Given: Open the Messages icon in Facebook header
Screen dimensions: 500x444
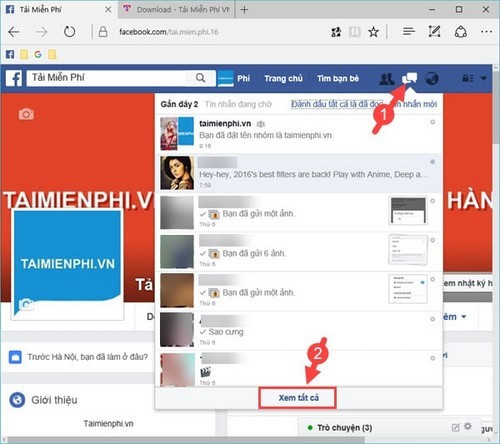Looking at the screenshot, I should pos(409,79).
